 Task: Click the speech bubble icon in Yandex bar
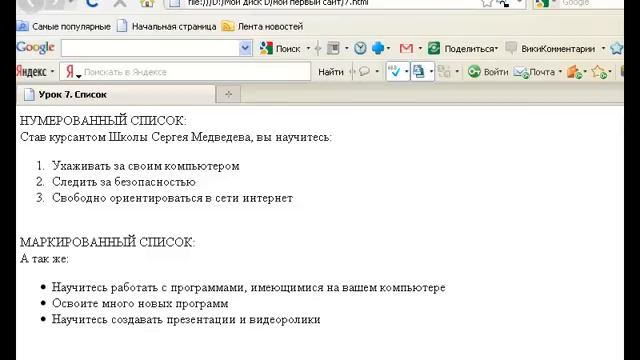364,72
